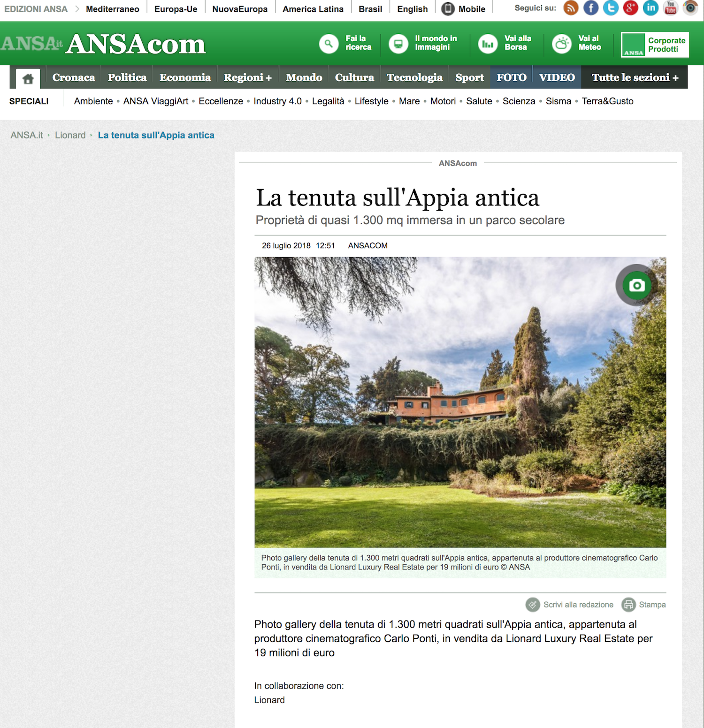Open the Twitter social icon

[611, 8]
